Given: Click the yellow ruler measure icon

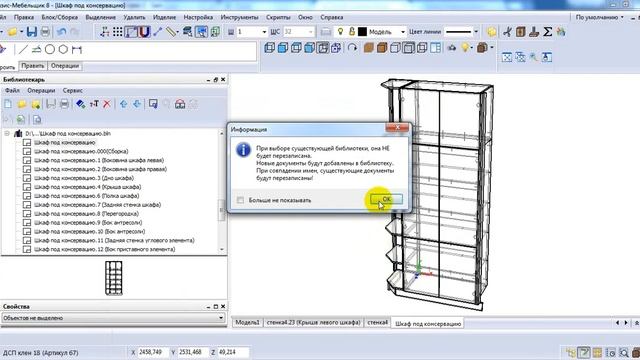Looking at the screenshot, I should coord(171,32).
